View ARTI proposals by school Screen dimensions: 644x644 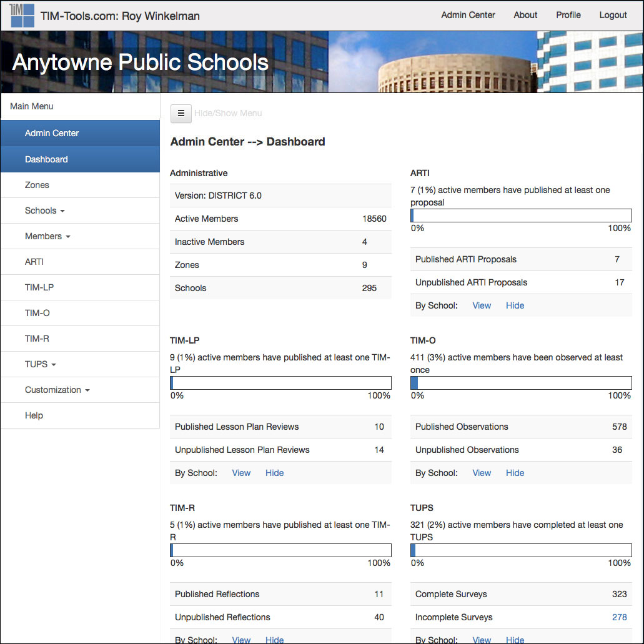pyautogui.click(x=482, y=305)
